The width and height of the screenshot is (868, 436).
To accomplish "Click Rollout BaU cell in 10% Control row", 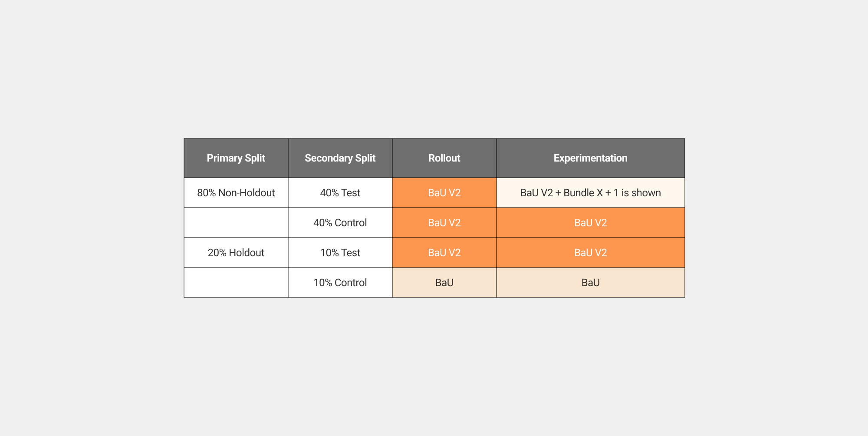I will click(444, 283).
